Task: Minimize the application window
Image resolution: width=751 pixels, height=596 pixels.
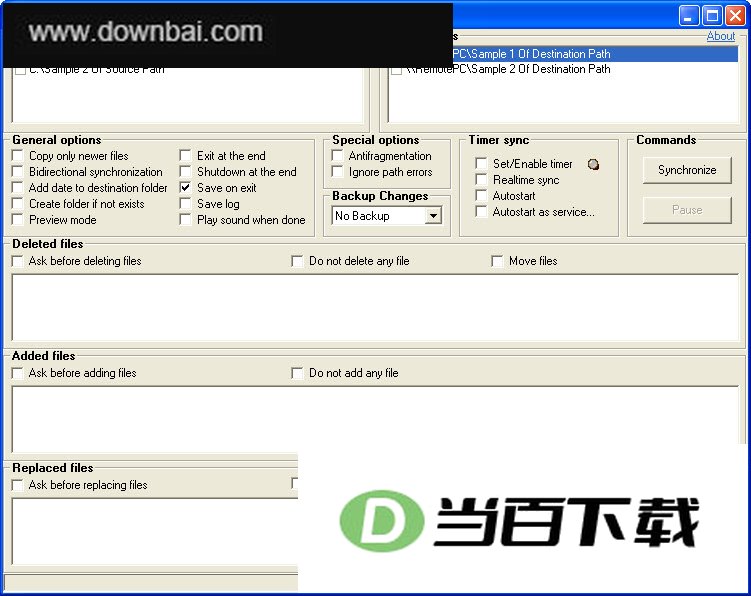Action: point(689,16)
